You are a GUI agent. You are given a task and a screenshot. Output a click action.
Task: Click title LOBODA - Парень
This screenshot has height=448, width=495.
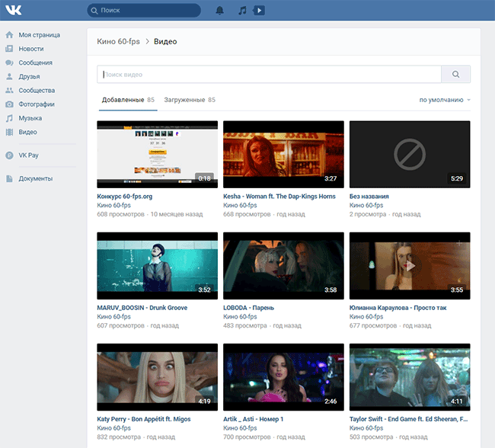click(249, 308)
